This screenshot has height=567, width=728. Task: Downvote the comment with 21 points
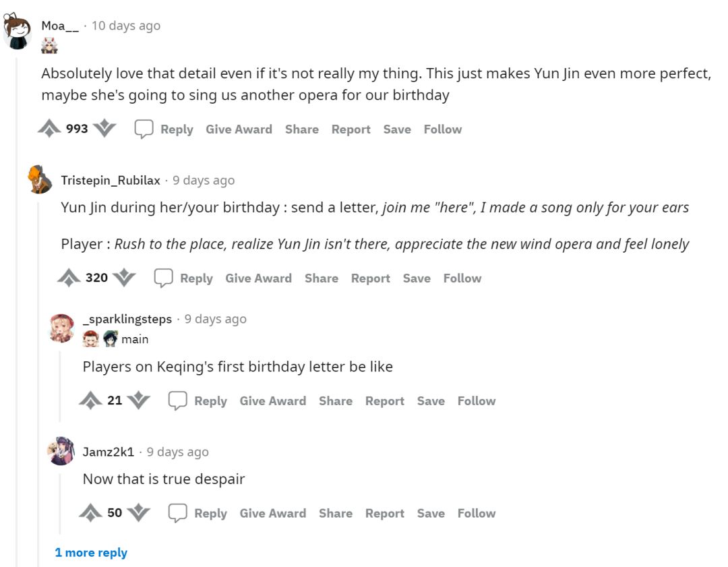[x=139, y=400]
